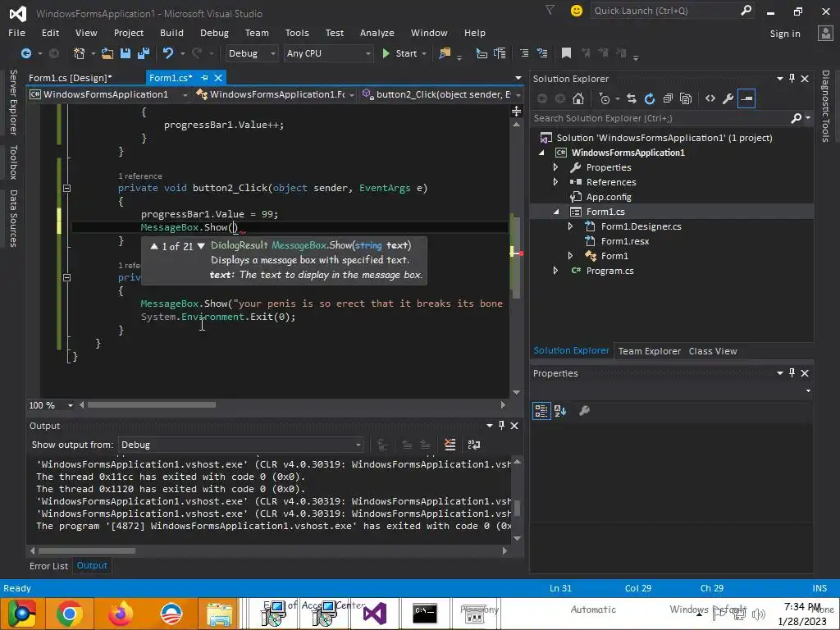Collapse the Form1.cs node
The image size is (840, 630).
(x=555, y=212)
